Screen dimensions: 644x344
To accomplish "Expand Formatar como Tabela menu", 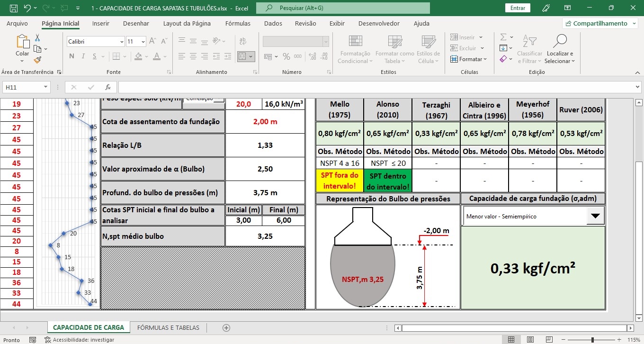I will point(394,49).
